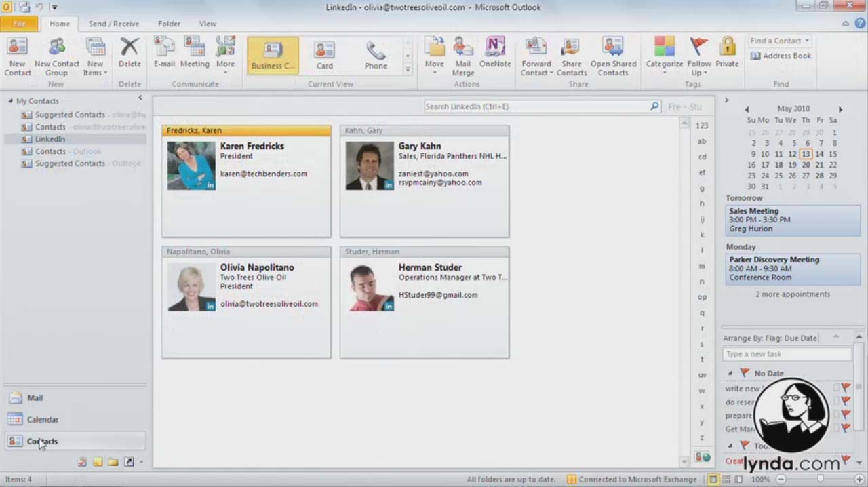Create a New Contact
Screen dimensions: 868x487
pos(18,57)
